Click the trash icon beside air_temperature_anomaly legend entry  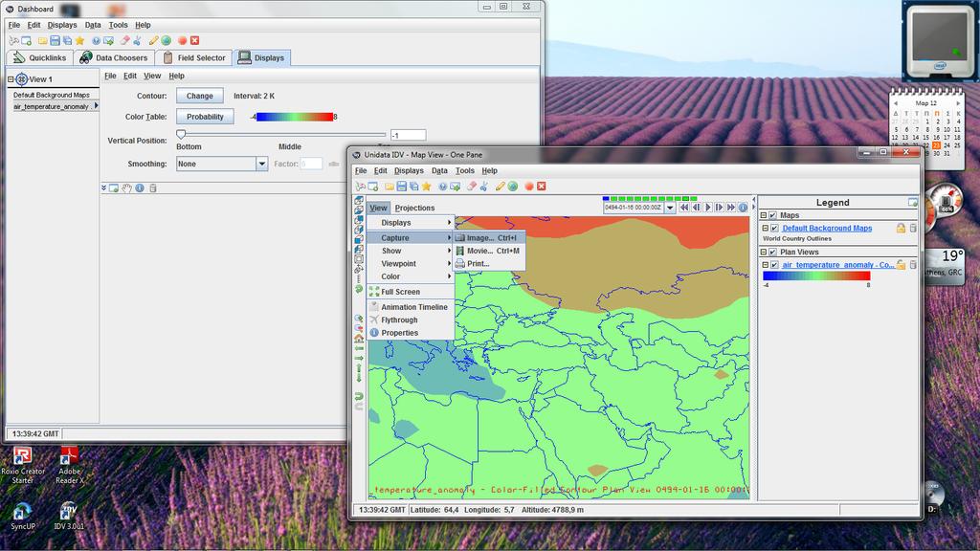pos(913,265)
